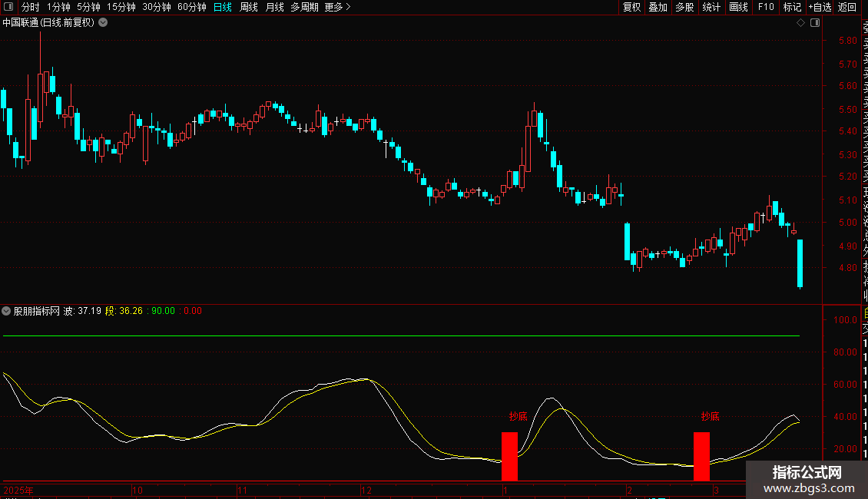
Task: Click month 12 on the date axis
Action: click(x=366, y=490)
